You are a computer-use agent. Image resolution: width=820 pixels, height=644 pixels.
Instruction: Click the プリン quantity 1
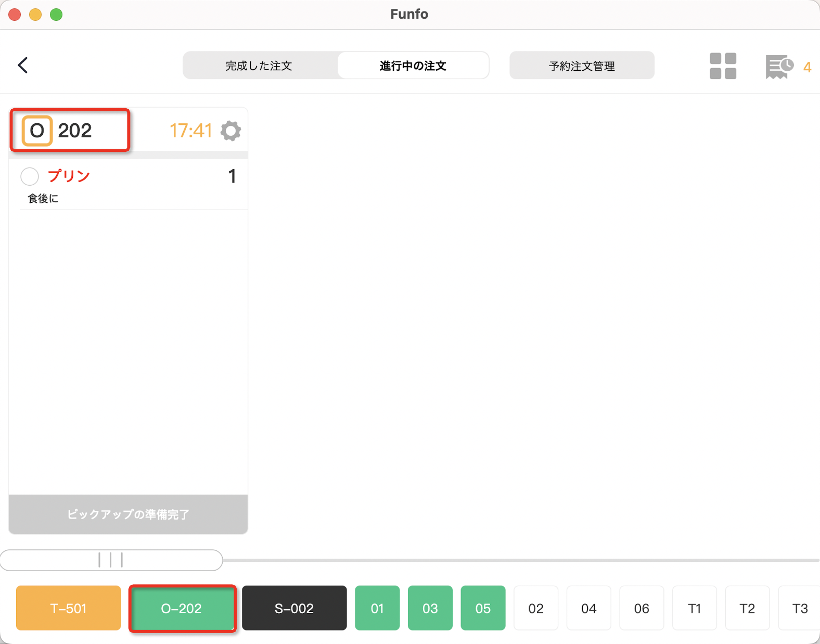coord(232,176)
